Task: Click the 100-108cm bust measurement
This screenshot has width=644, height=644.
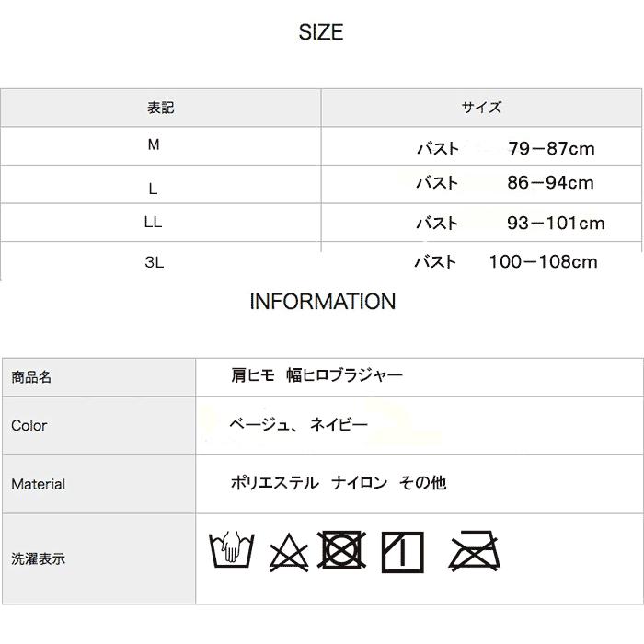Action: [543, 262]
